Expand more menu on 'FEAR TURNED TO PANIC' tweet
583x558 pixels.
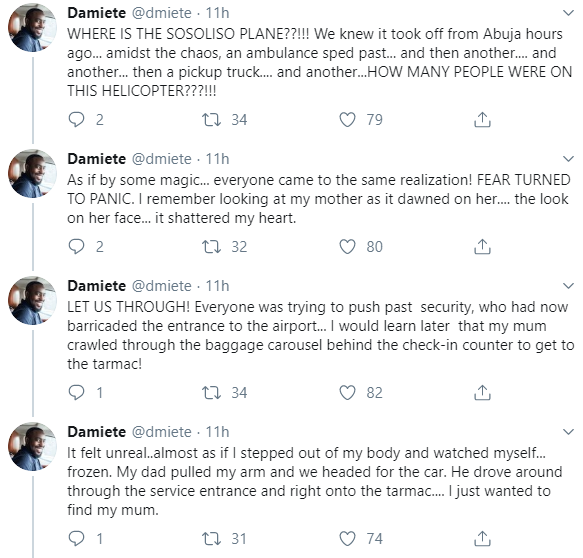click(568, 159)
